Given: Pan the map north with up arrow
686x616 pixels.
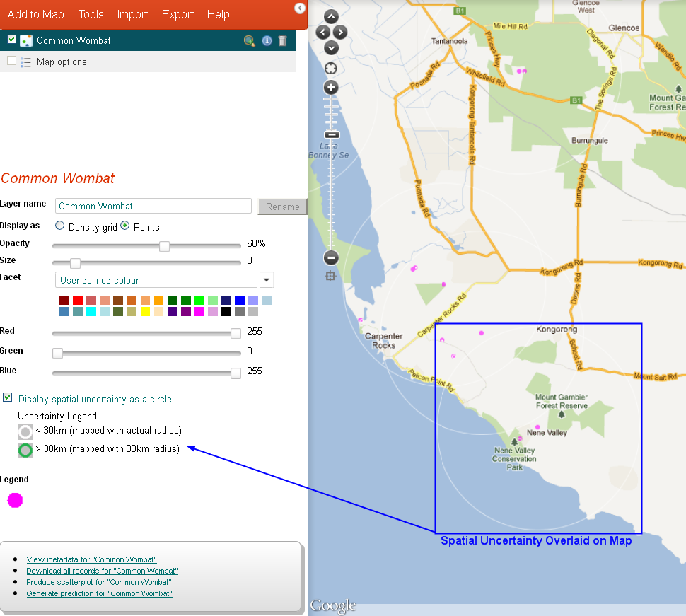Looking at the screenshot, I should click(x=331, y=16).
